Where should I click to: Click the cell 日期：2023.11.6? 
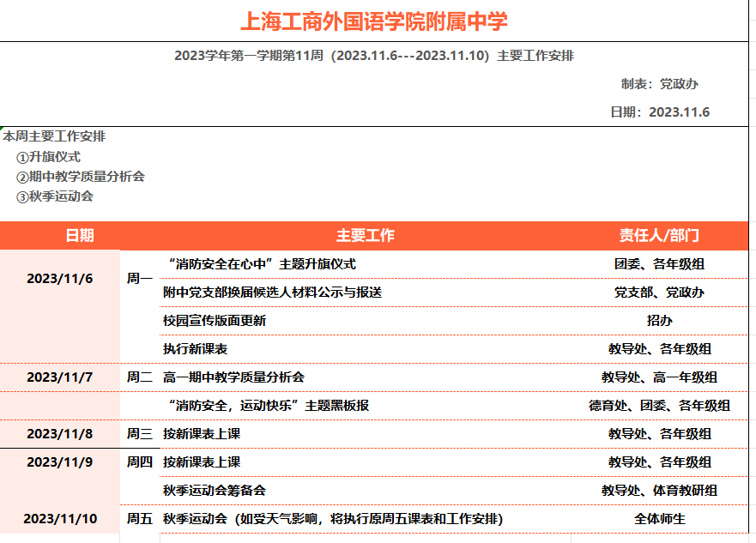(x=660, y=112)
